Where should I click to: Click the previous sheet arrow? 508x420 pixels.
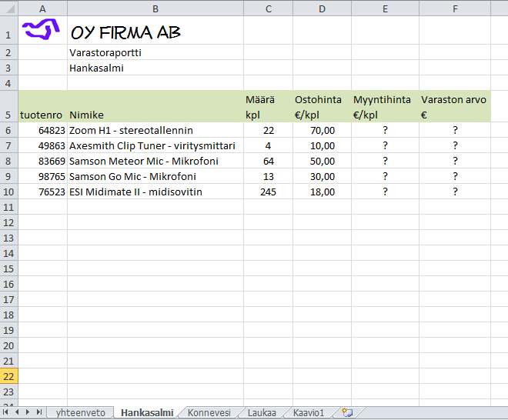click(17, 412)
